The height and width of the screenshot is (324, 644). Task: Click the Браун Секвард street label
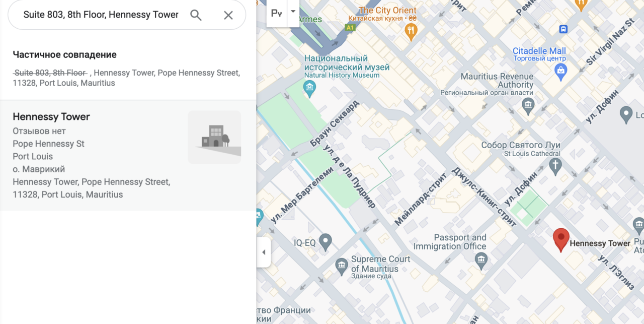[335, 123]
